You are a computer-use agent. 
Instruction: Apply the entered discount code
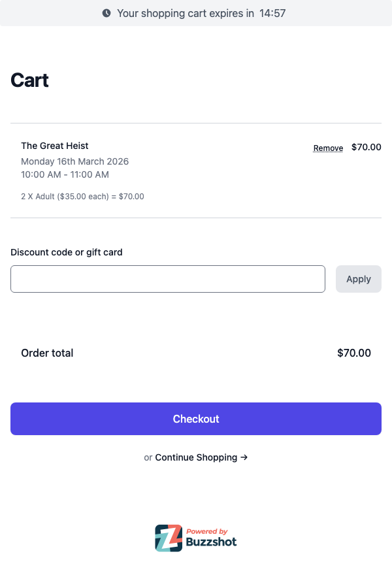tap(358, 278)
